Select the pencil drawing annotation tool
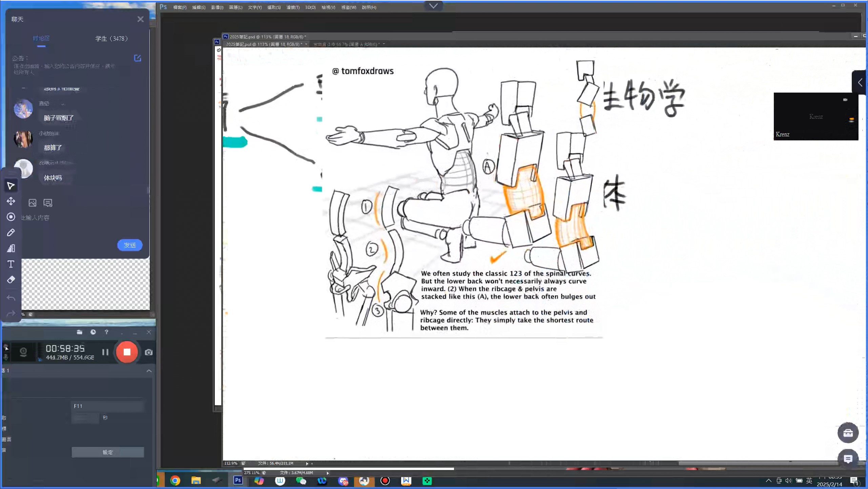Image resolution: width=868 pixels, height=489 pixels. (11, 233)
